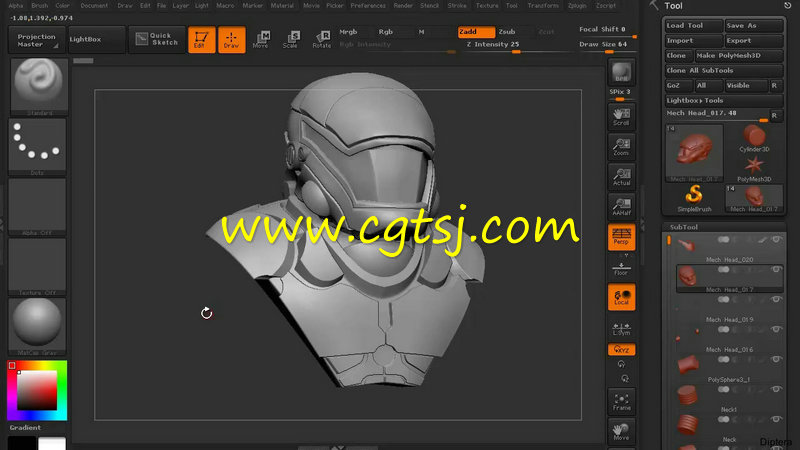800x450 pixels.
Task: Open the Alpha menu
Action: (16, 6)
